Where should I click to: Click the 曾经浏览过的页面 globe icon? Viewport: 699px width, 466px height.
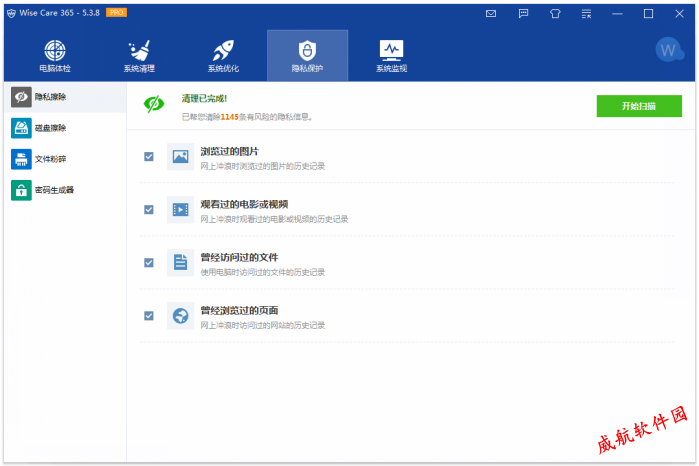(180, 316)
